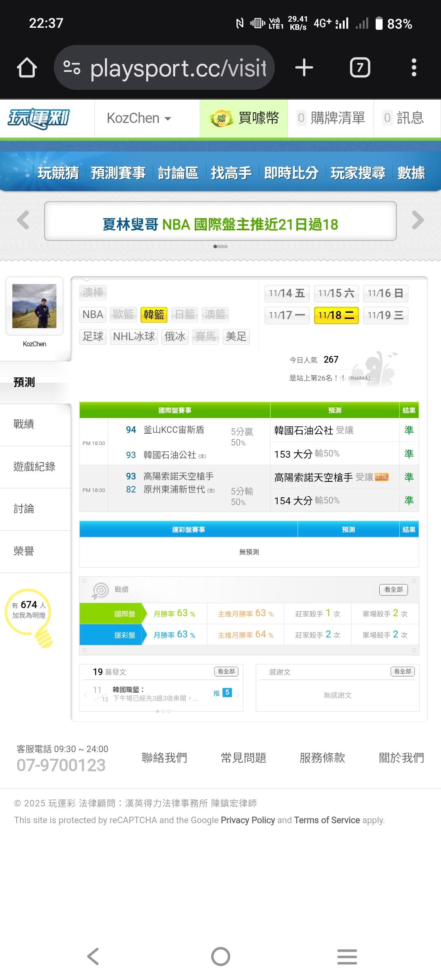Viewport: 441px width, 980px height.
Task: Open a new tab with plus icon
Action: [x=304, y=67]
